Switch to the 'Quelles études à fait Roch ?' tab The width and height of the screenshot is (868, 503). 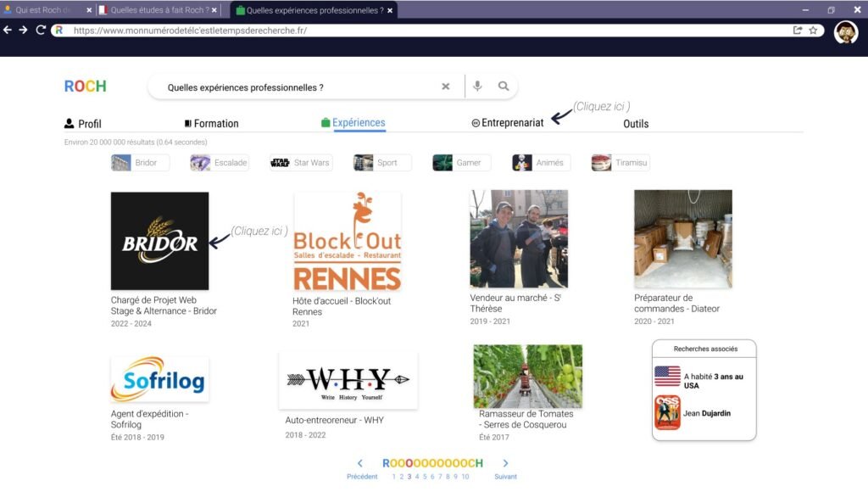(159, 10)
